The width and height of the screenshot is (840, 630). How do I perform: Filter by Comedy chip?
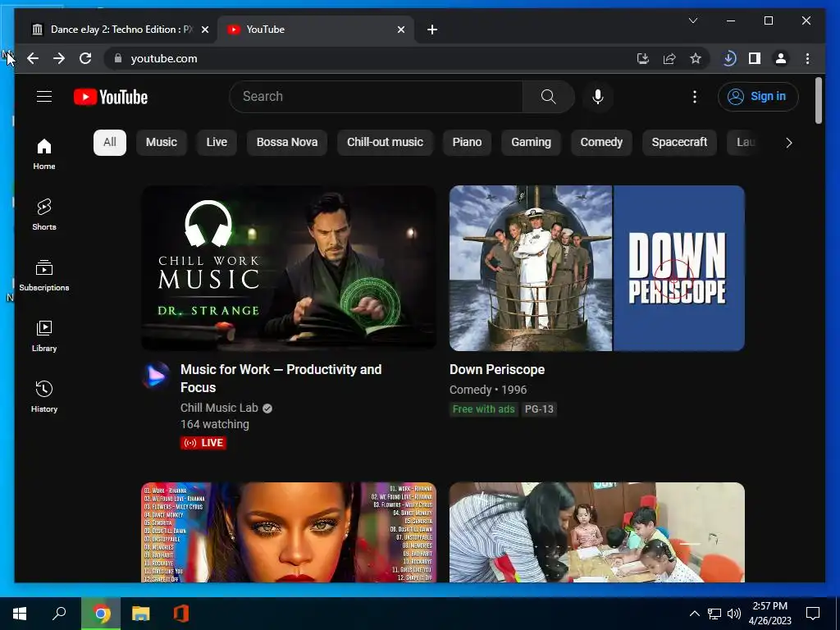pos(601,143)
